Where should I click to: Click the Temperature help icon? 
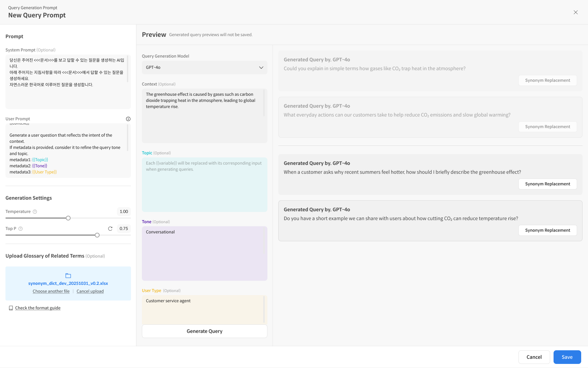coord(35,212)
